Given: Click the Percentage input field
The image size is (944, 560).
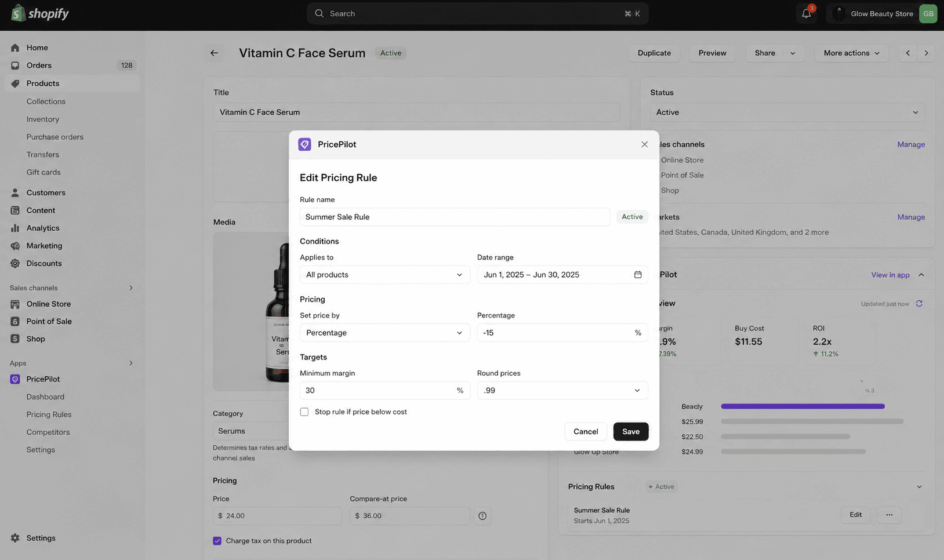Looking at the screenshot, I should [x=562, y=333].
